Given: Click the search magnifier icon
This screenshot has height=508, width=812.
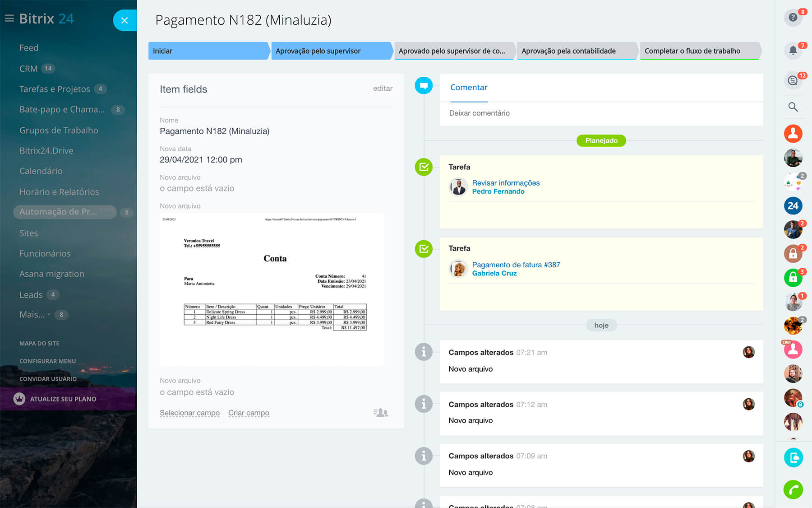Looking at the screenshot, I should coord(793,107).
